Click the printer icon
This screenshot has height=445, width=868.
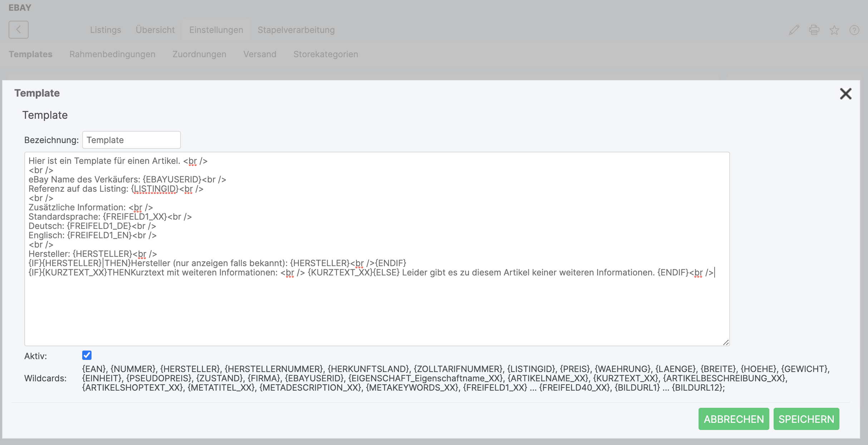click(814, 30)
